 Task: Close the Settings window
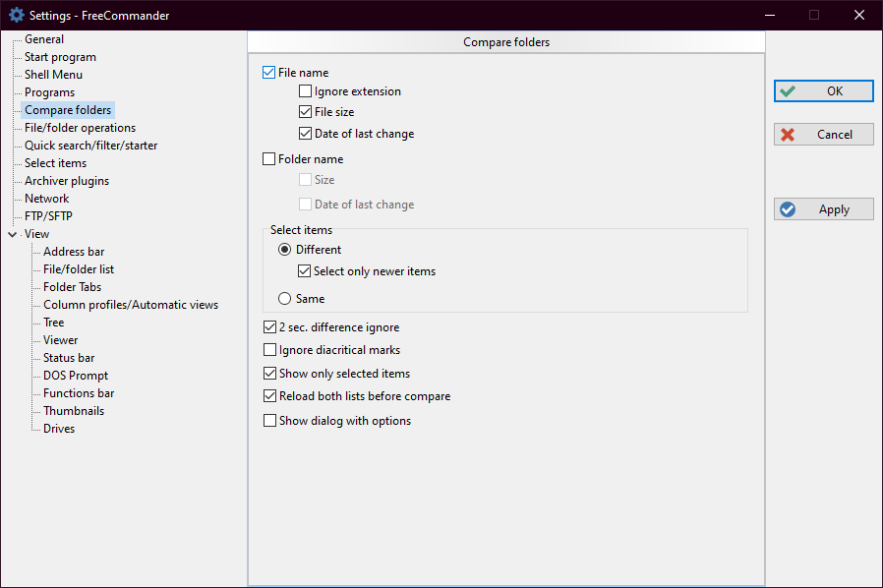(859, 15)
